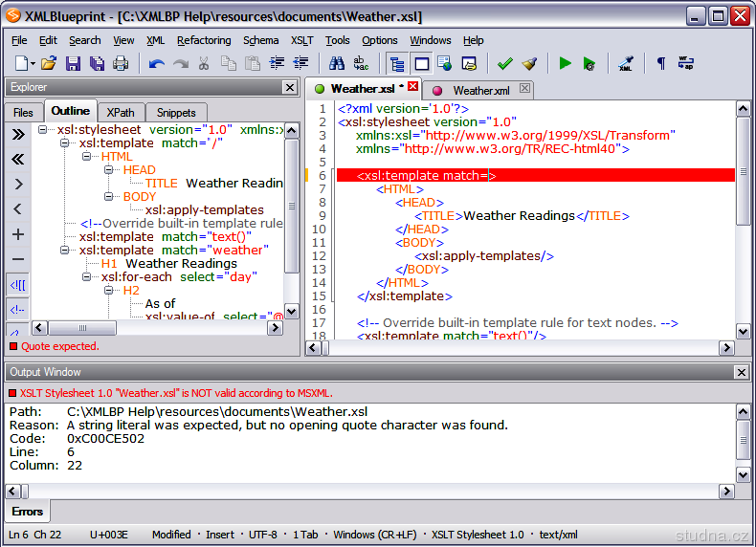This screenshot has height=547, width=756.
Task: Open the Refactoring menu
Action: [204, 40]
